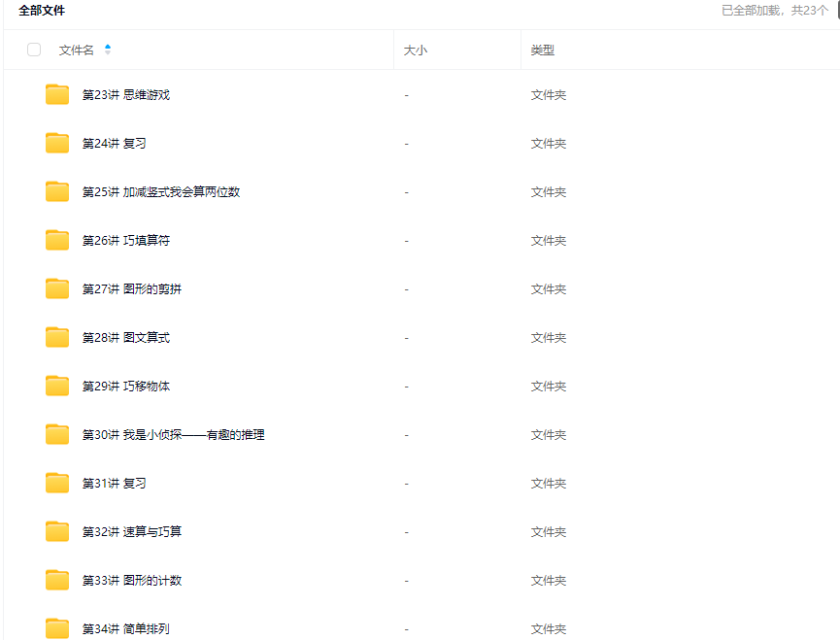
Task: Click the folder icon for 第29讲 巧移物体
Action: tap(57, 386)
